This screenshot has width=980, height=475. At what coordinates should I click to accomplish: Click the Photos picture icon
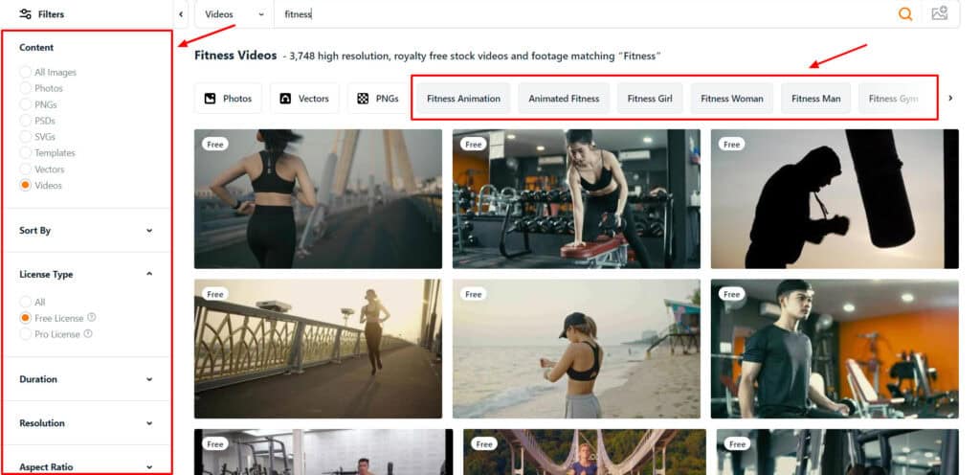210,98
